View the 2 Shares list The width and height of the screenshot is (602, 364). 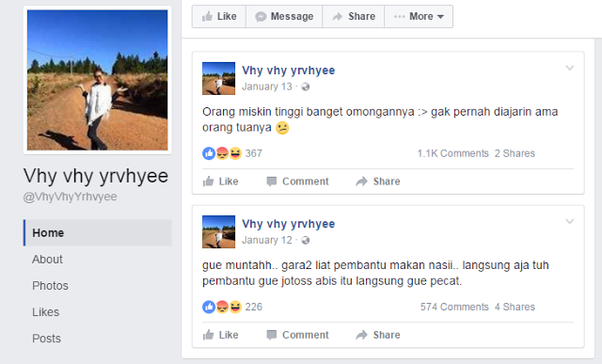515,153
